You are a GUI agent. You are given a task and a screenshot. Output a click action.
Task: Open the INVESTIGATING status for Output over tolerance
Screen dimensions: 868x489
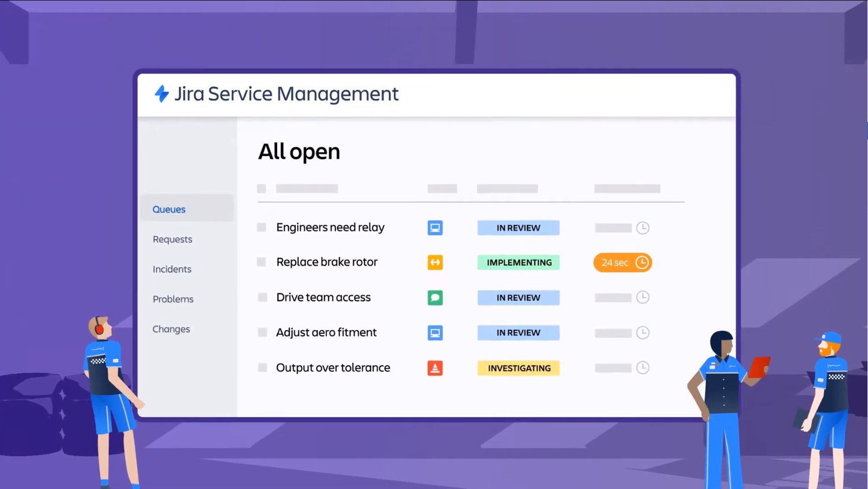(x=517, y=368)
